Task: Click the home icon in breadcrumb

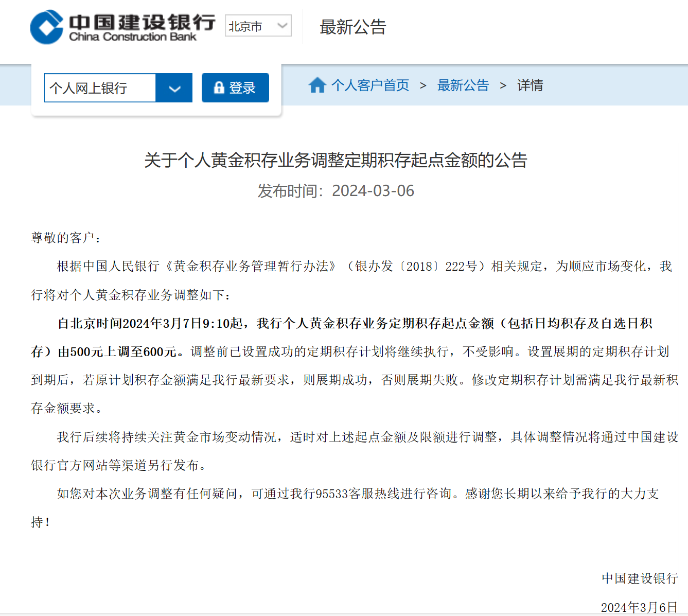Action: coord(317,85)
